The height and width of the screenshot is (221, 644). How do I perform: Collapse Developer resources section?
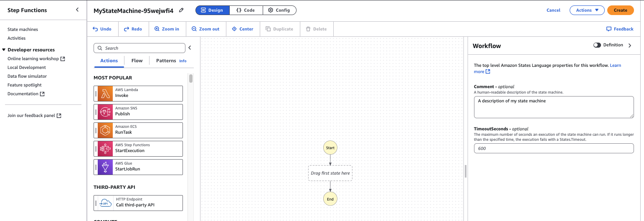(4, 50)
